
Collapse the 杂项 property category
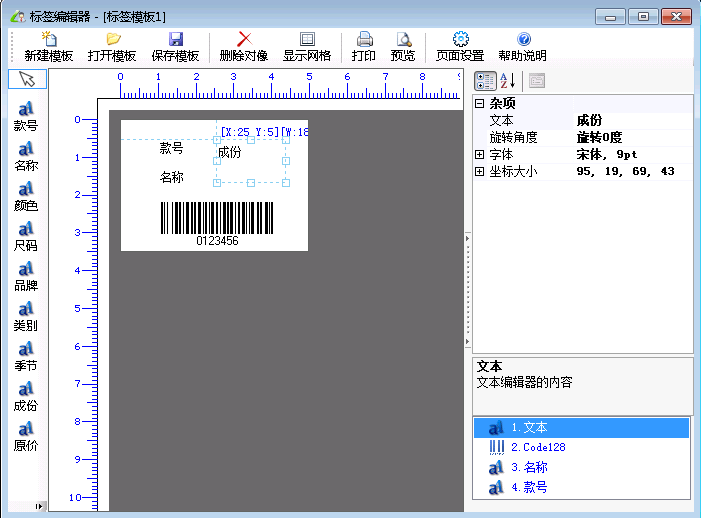[x=480, y=103]
